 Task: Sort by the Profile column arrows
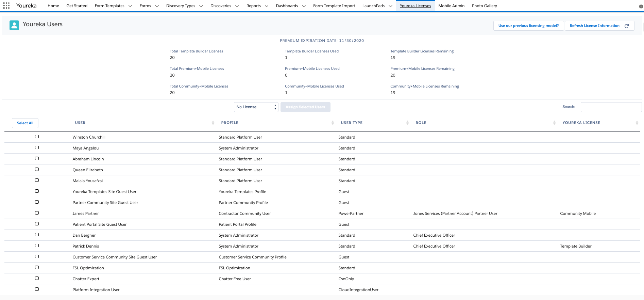pyautogui.click(x=333, y=123)
